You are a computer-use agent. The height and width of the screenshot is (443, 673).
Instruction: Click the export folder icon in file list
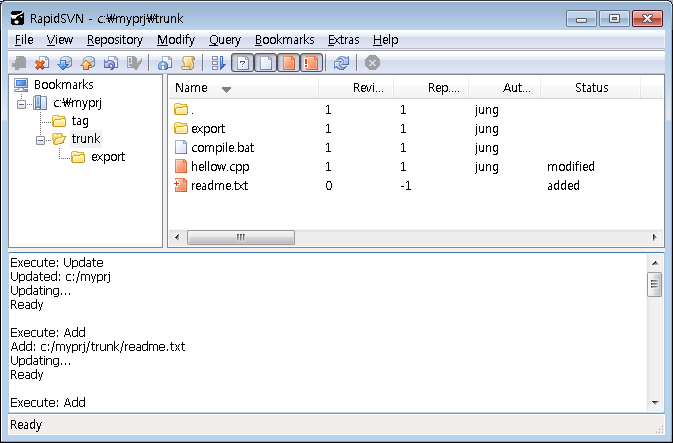point(181,128)
